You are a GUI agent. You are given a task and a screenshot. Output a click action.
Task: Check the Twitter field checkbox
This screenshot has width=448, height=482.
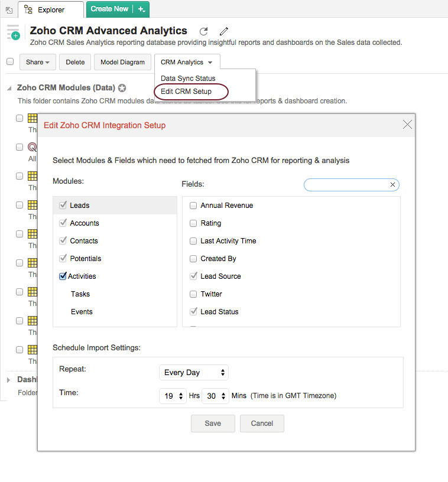coord(193,294)
